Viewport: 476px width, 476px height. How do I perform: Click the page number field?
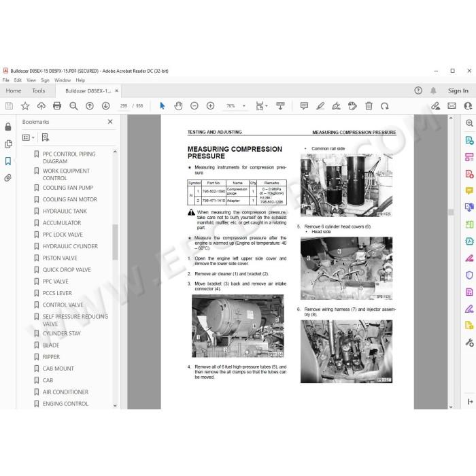point(124,106)
